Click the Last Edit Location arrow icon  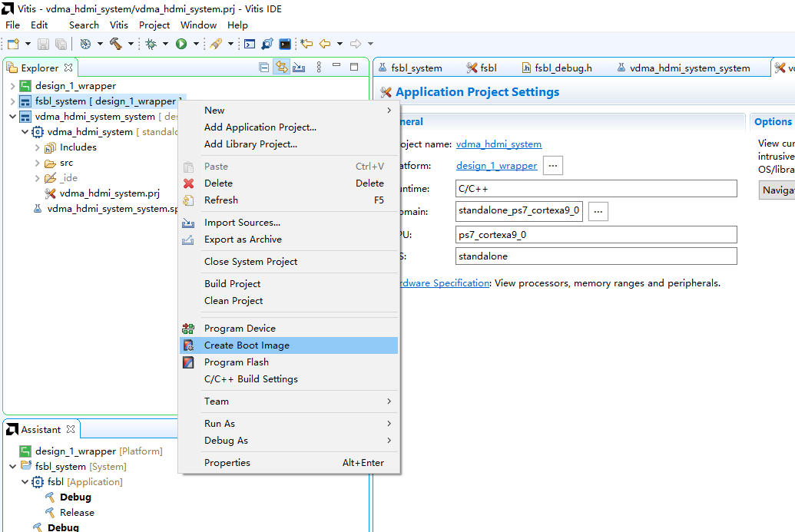coord(306,44)
